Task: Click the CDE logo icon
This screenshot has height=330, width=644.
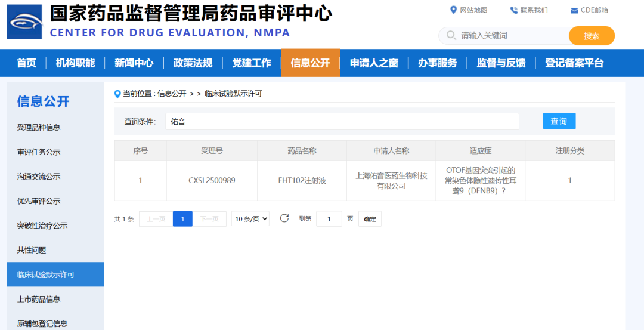Action: pyautogui.click(x=24, y=21)
